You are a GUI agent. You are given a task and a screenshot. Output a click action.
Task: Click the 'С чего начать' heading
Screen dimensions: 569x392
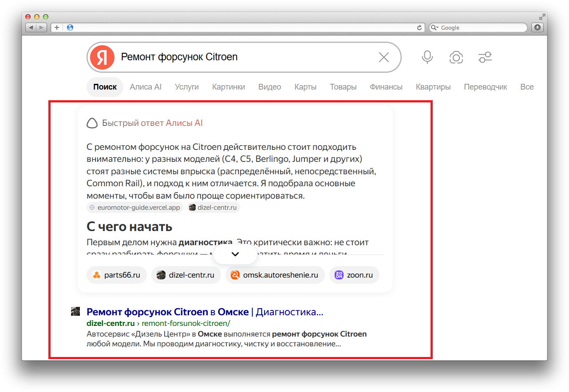pyautogui.click(x=130, y=227)
